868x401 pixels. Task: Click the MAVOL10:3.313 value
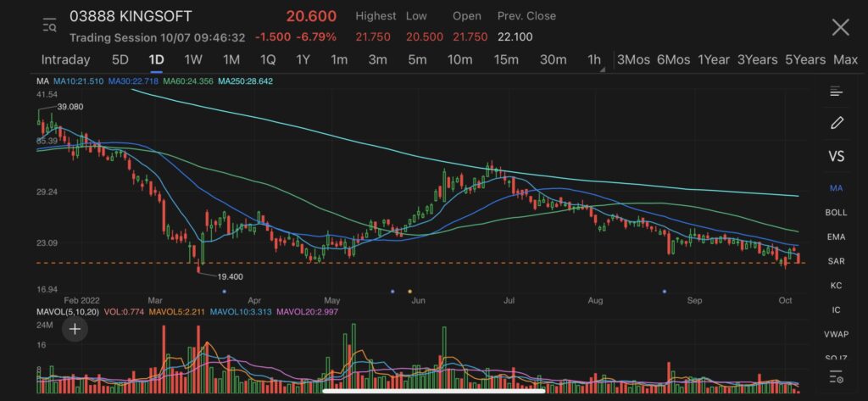pyautogui.click(x=241, y=312)
